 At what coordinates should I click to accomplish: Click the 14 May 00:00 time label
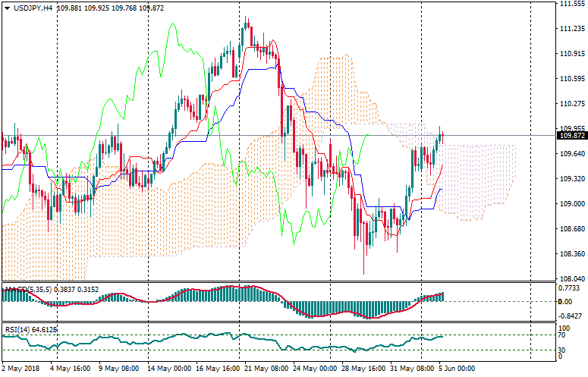click(x=168, y=369)
